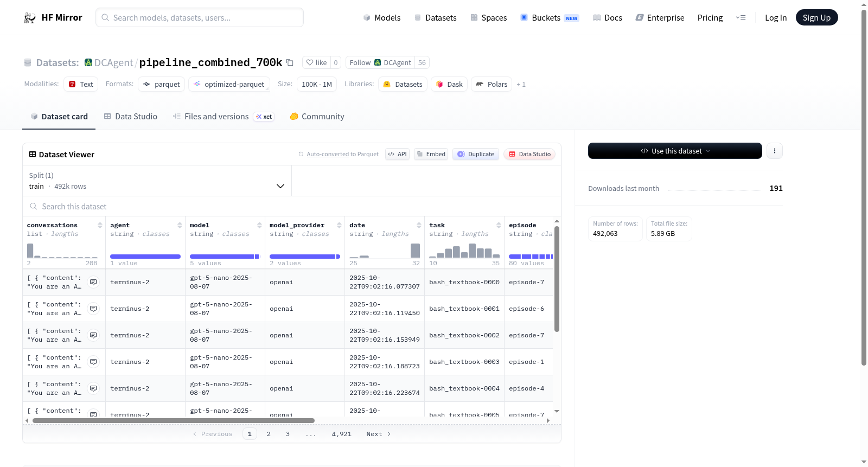This screenshot has height=467, width=868.
Task: Open the Data Studio button in the viewer header
Action: tap(529, 154)
